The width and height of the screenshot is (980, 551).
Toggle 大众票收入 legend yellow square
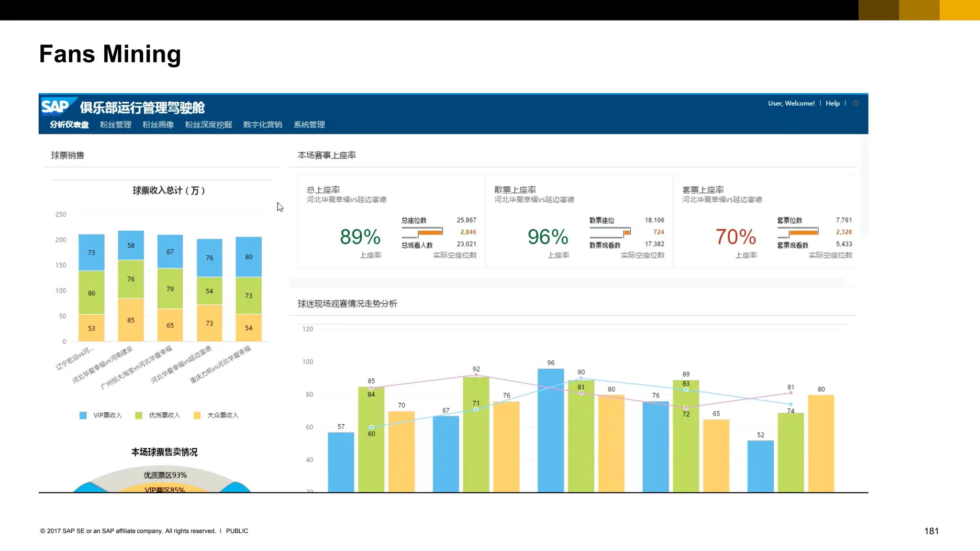(197, 415)
